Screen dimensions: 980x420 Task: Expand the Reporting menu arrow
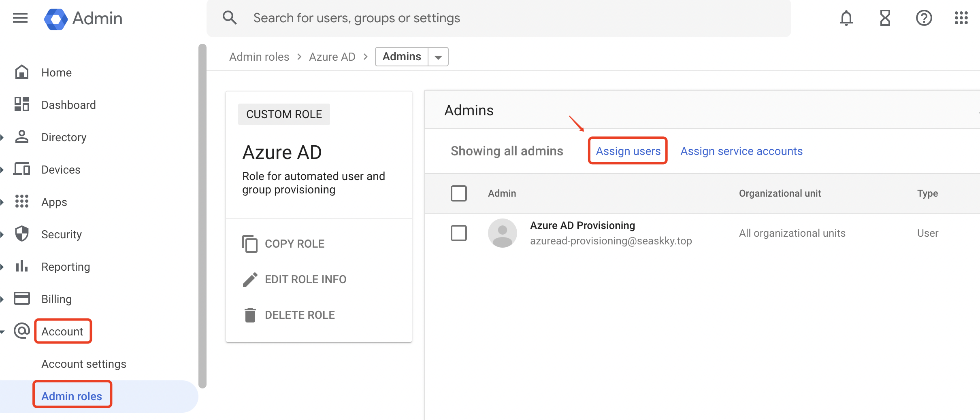click(2, 267)
